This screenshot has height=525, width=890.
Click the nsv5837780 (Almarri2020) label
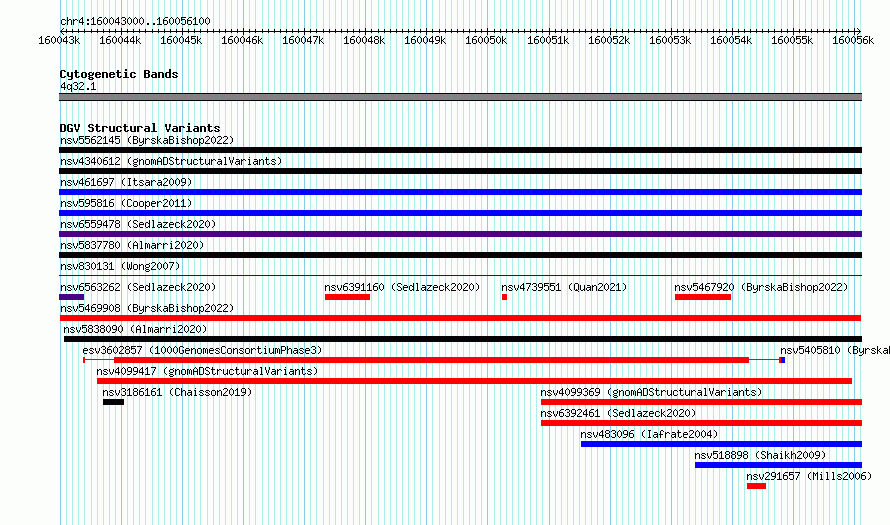132,245
